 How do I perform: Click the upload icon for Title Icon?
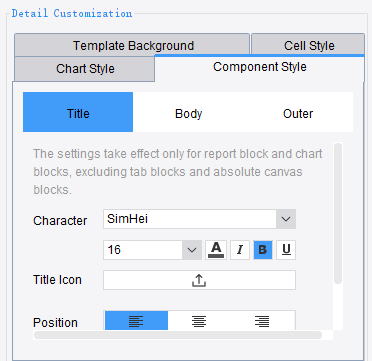click(199, 280)
